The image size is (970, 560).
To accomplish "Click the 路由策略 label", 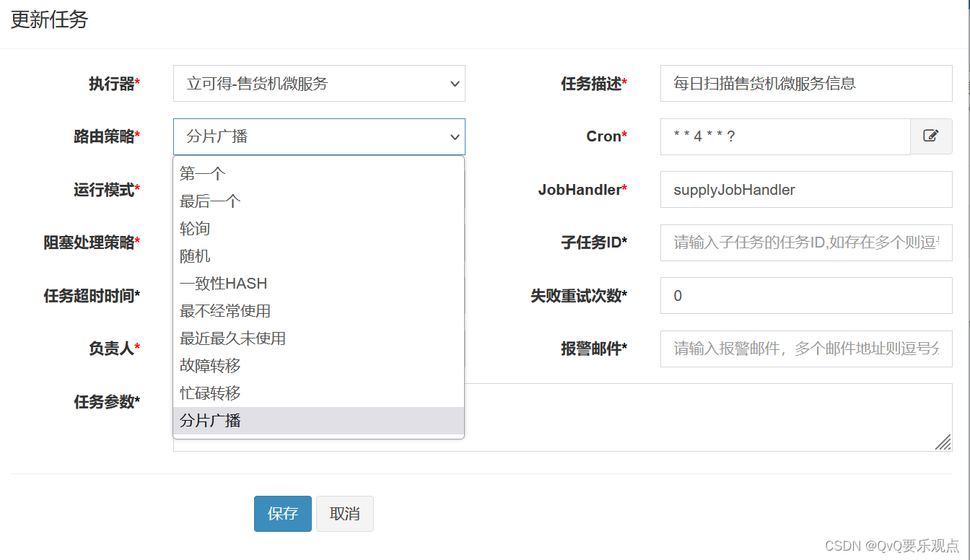I will (107, 136).
